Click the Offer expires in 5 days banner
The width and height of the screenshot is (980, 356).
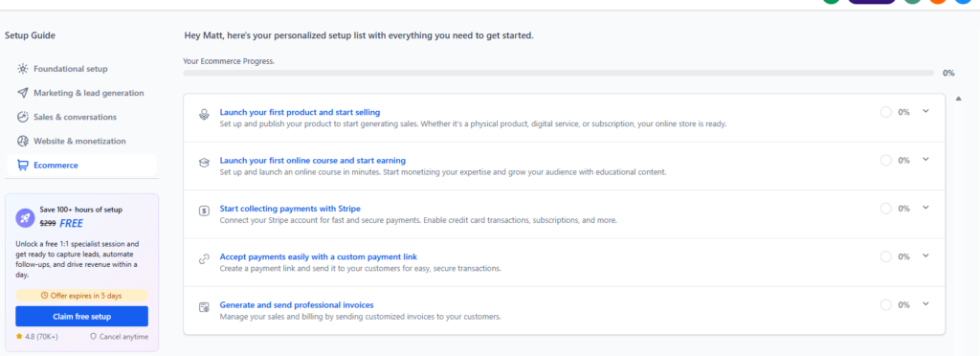[x=82, y=296]
